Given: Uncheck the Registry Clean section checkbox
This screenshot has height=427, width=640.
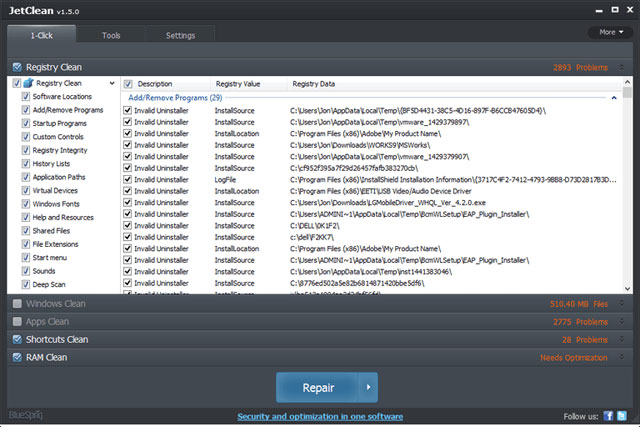Looking at the screenshot, I should [x=17, y=67].
